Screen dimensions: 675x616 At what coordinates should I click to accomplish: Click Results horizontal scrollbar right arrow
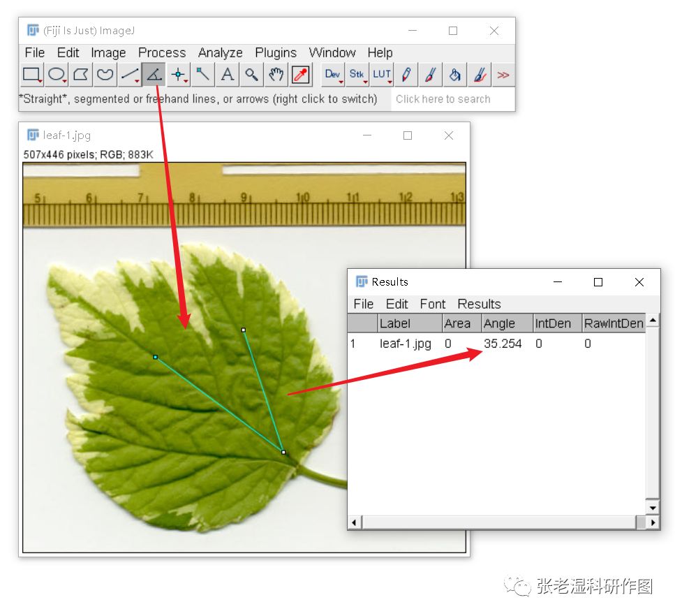pos(653,522)
